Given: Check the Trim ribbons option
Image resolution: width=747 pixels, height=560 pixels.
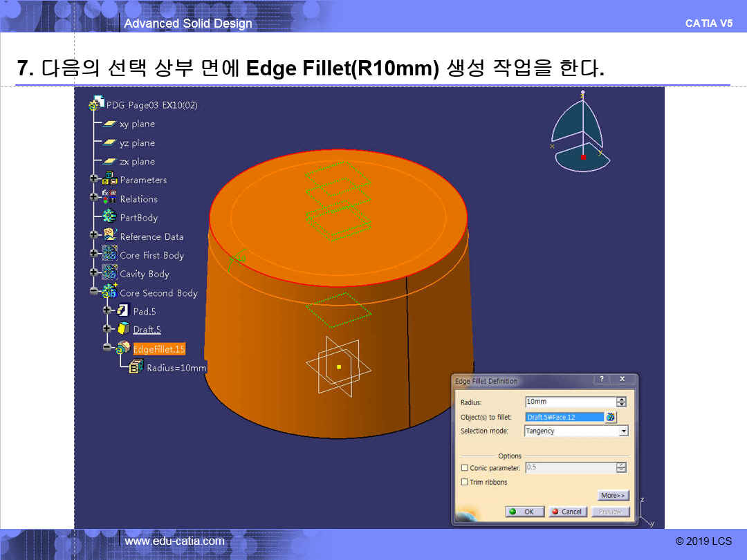Looking at the screenshot, I should pyautogui.click(x=464, y=482).
